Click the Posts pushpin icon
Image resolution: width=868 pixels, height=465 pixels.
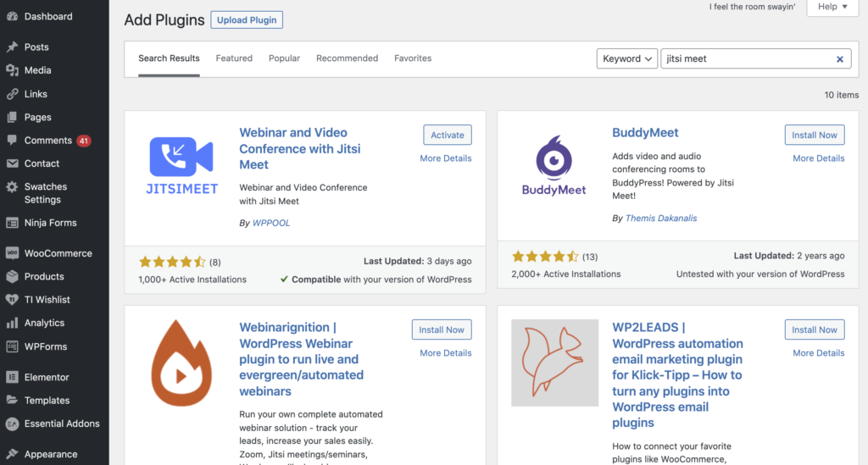[12, 47]
